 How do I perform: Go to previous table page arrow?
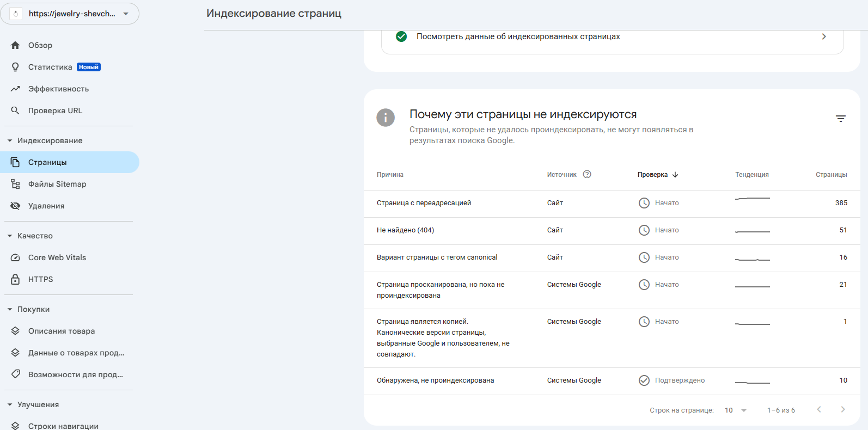coord(819,410)
